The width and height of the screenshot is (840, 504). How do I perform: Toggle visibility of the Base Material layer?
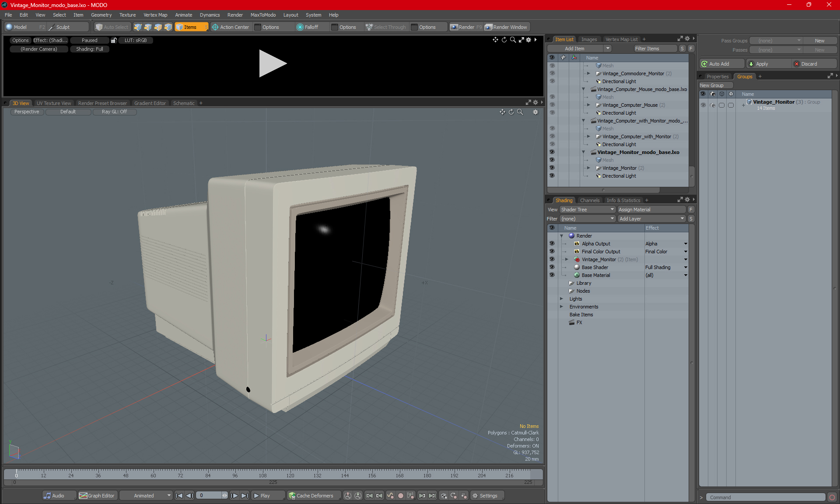pyautogui.click(x=552, y=275)
